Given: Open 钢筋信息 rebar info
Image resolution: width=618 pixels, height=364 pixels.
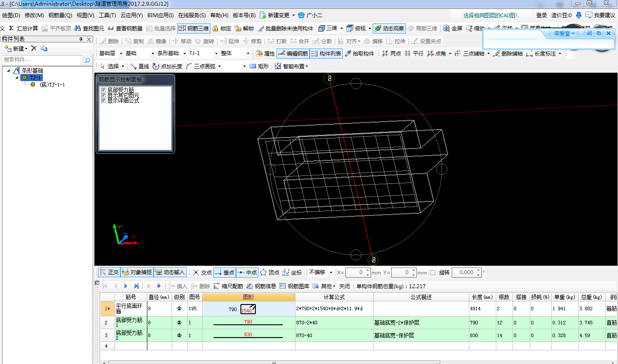Looking at the screenshot, I should click(x=261, y=286).
